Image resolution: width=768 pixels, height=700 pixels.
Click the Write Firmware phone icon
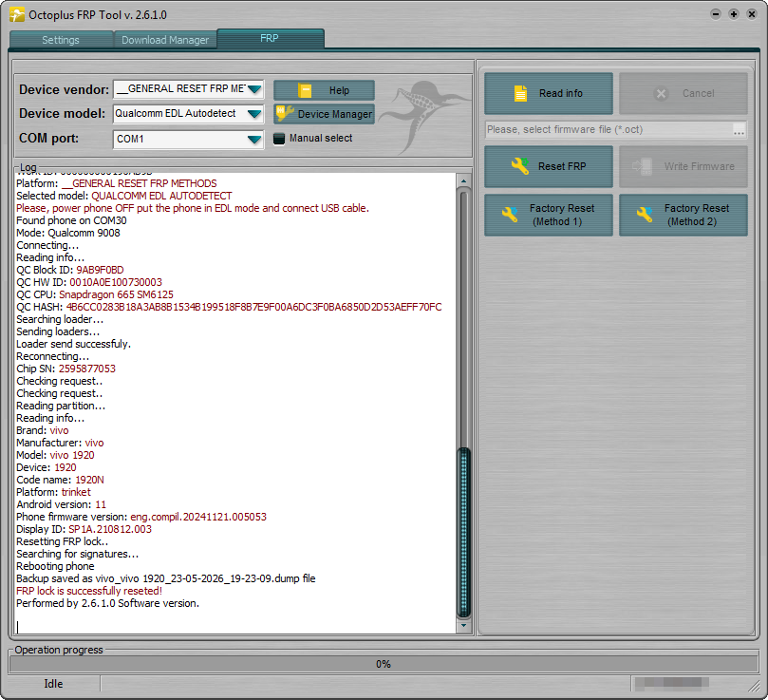tap(643, 166)
